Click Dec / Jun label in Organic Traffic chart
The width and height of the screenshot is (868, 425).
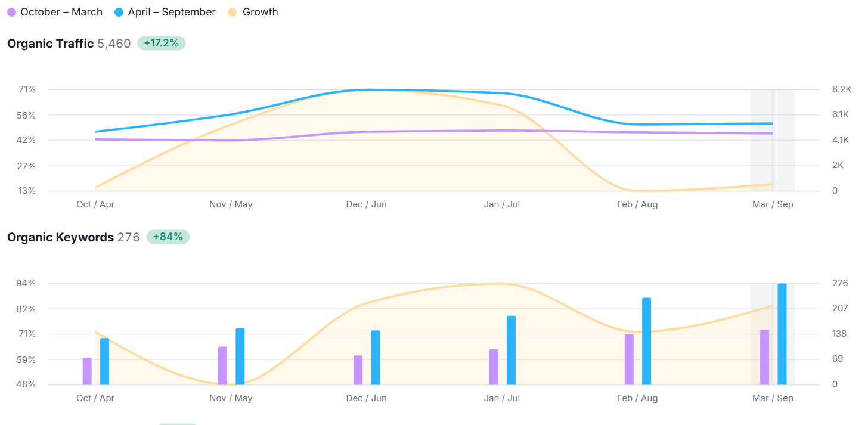[x=366, y=204]
